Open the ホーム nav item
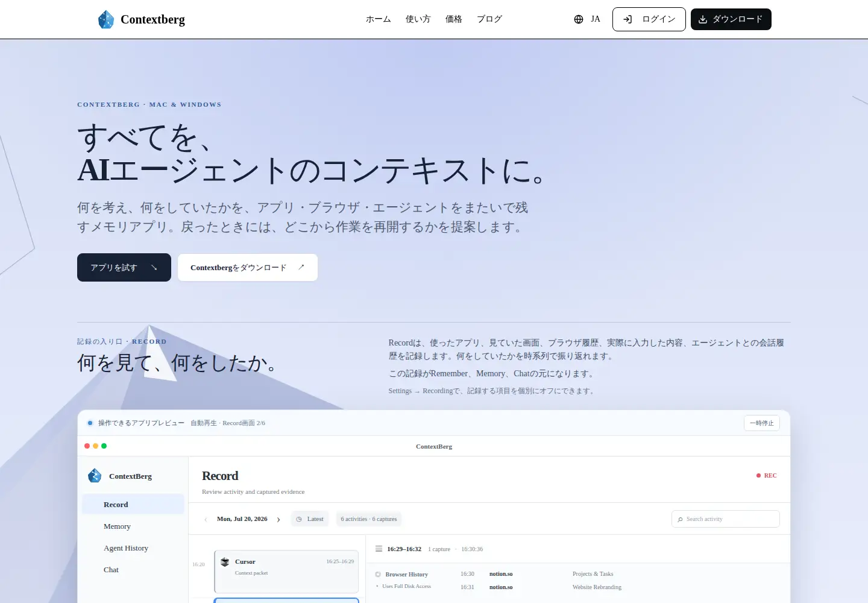Viewport: 868px width, 603px height. click(x=379, y=19)
